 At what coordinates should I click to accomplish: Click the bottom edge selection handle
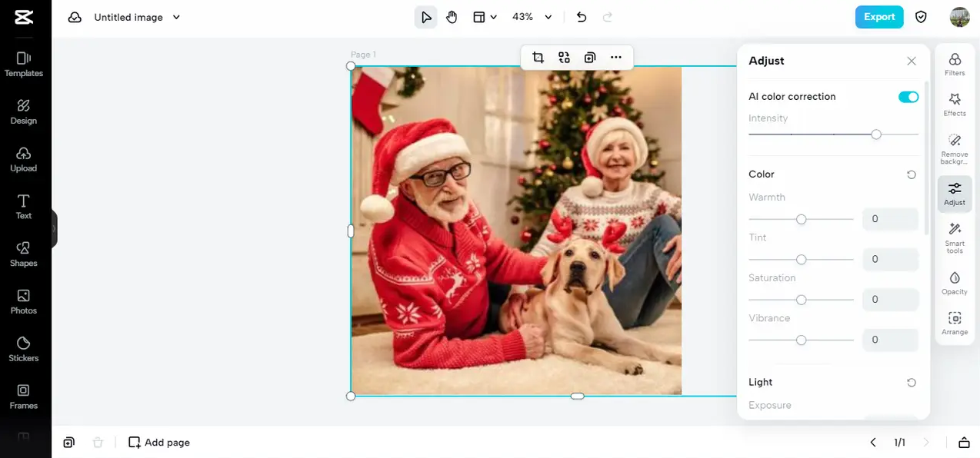pyautogui.click(x=578, y=396)
